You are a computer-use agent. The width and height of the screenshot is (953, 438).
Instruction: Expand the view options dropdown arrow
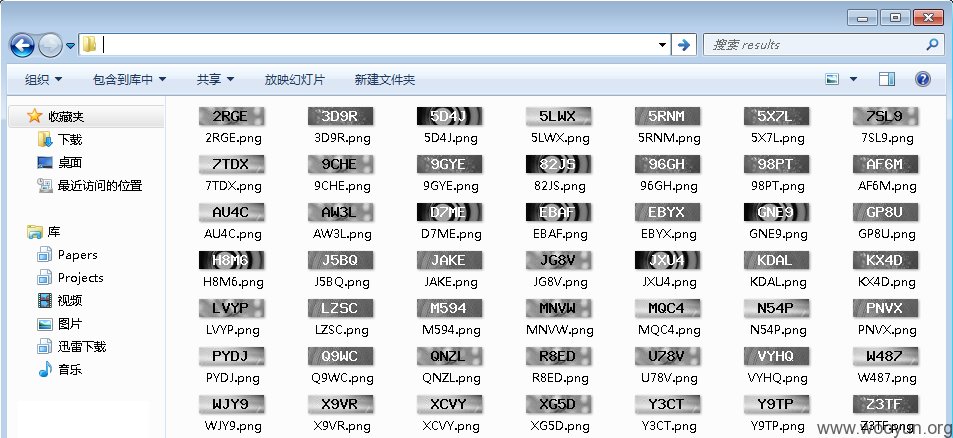click(853, 79)
